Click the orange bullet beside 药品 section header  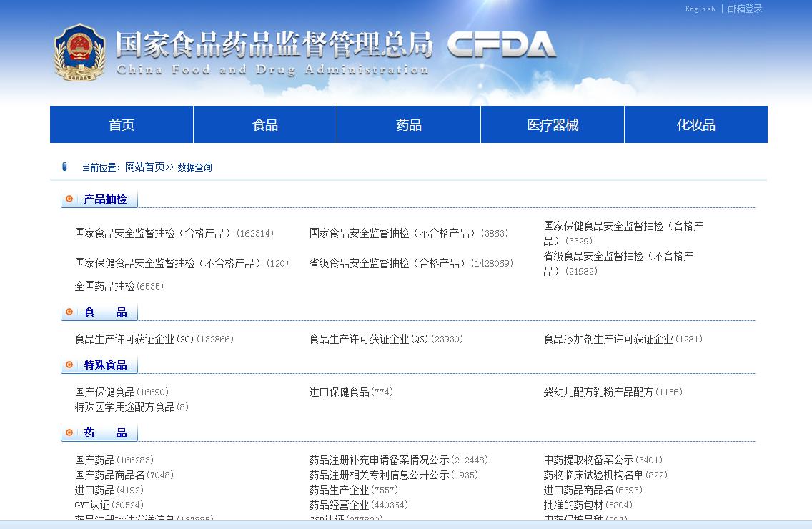[69, 432]
